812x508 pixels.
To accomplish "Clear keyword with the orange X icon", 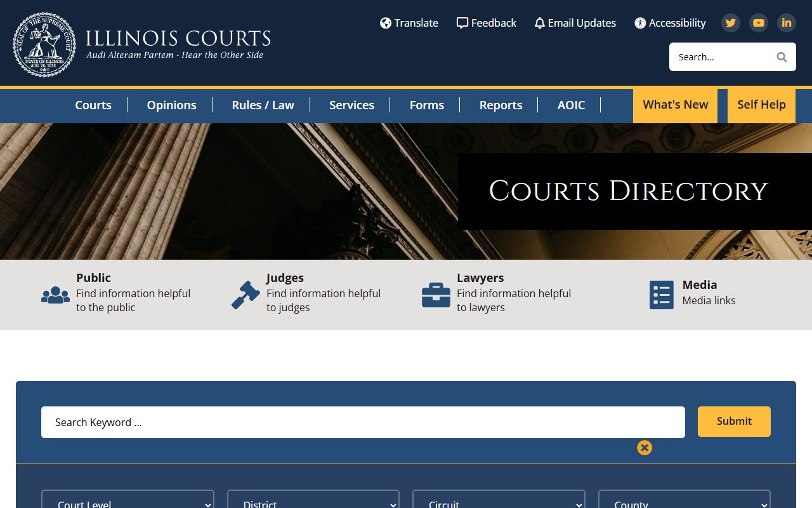I will click(645, 448).
